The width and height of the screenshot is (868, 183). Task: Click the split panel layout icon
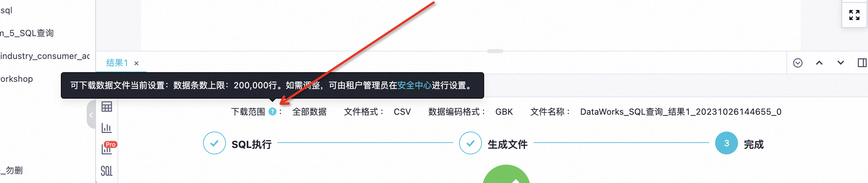(x=862, y=63)
